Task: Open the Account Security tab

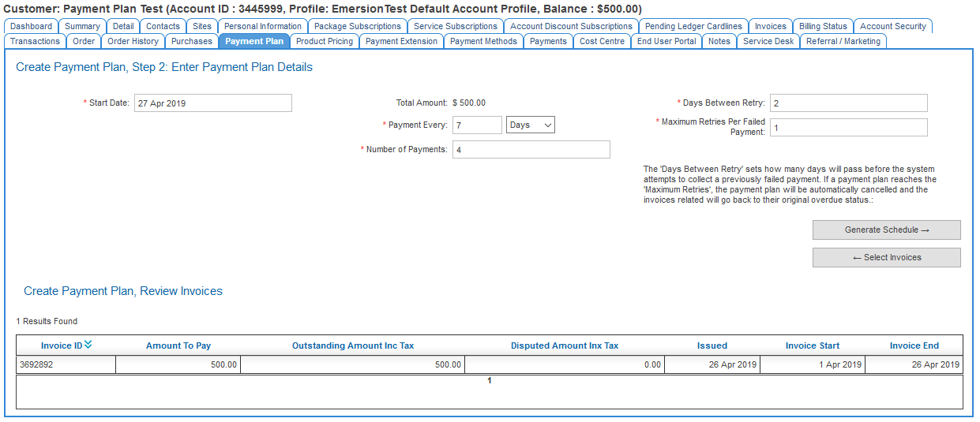Action: point(892,26)
